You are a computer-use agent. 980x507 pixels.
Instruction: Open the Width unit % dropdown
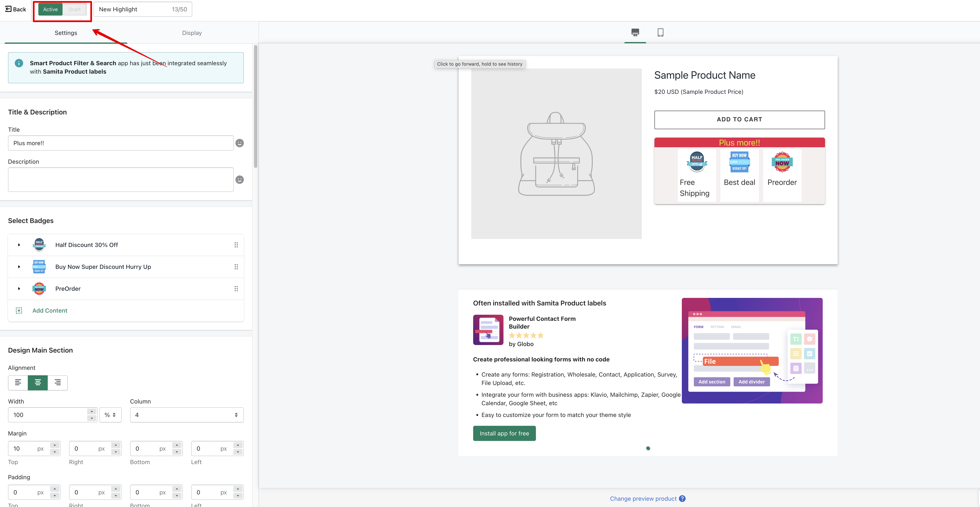point(110,415)
